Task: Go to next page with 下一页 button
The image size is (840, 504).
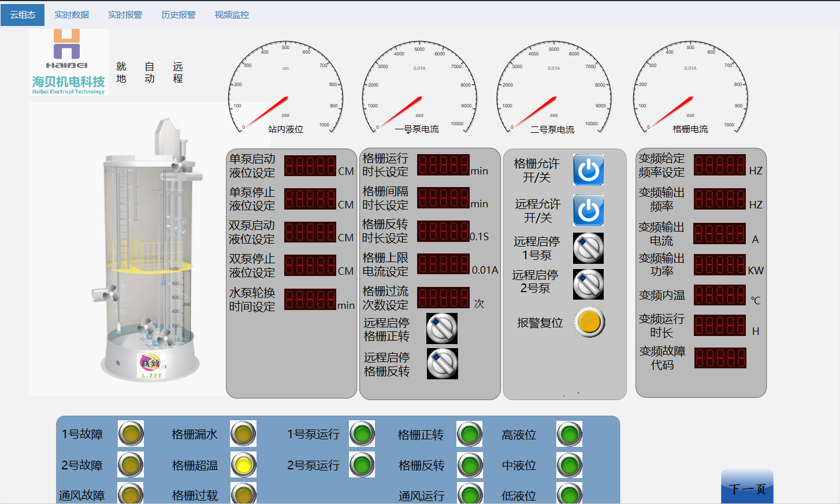Action: point(747,488)
